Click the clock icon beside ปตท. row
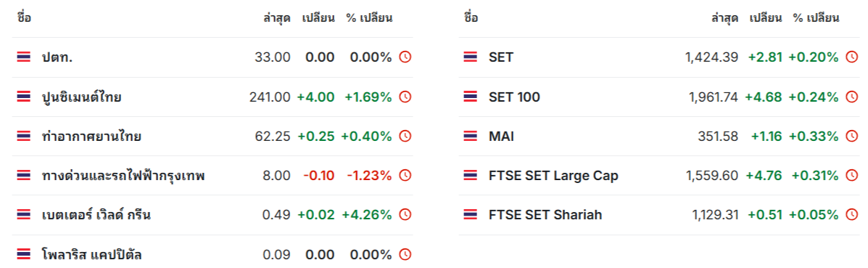The image size is (868, 268). [405, 57]
